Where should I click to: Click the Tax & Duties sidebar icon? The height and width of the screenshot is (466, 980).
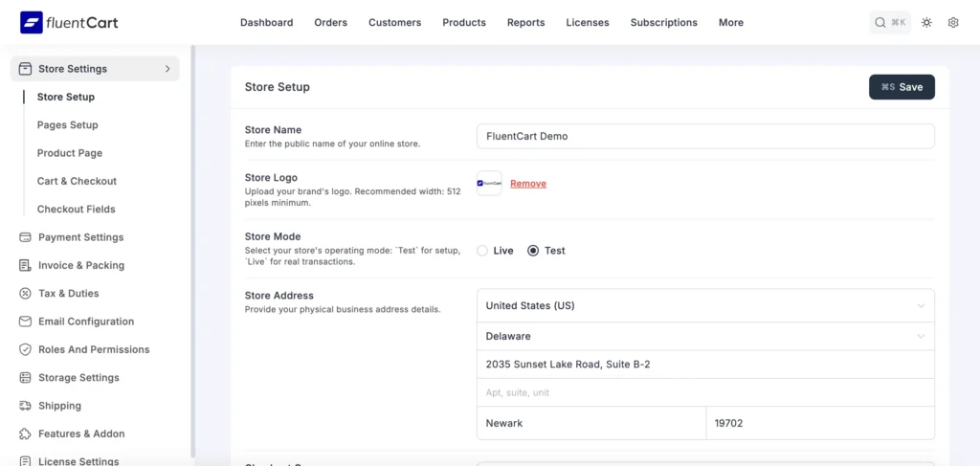pyautogui.click(x=26, y=294)
